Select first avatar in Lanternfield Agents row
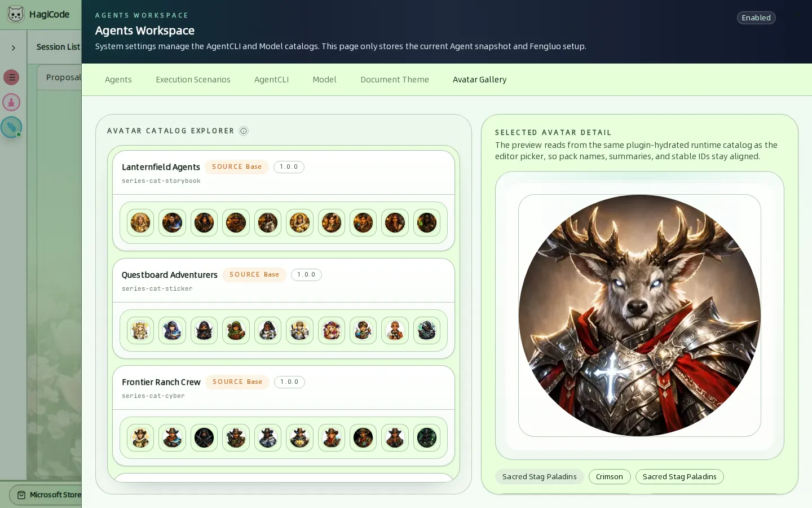 140,223
